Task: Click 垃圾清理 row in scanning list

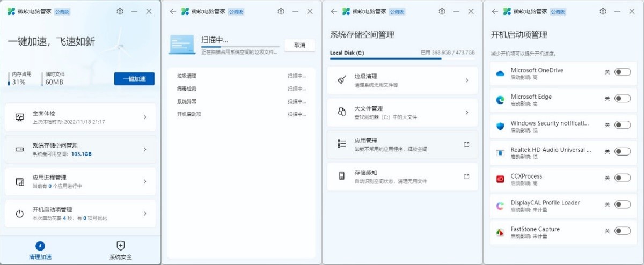Action: click(x=241, y=76)
